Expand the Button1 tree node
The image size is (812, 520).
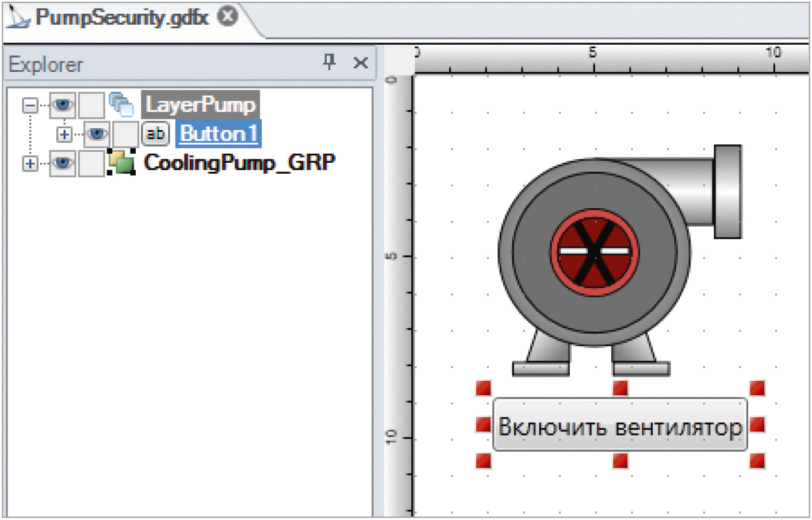(64, 135)
